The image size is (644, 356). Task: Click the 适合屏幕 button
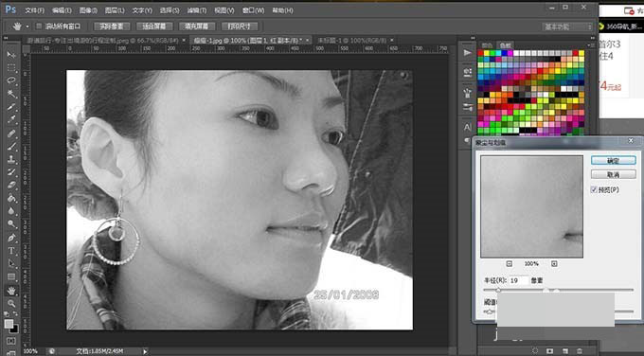tap(154, 27)
